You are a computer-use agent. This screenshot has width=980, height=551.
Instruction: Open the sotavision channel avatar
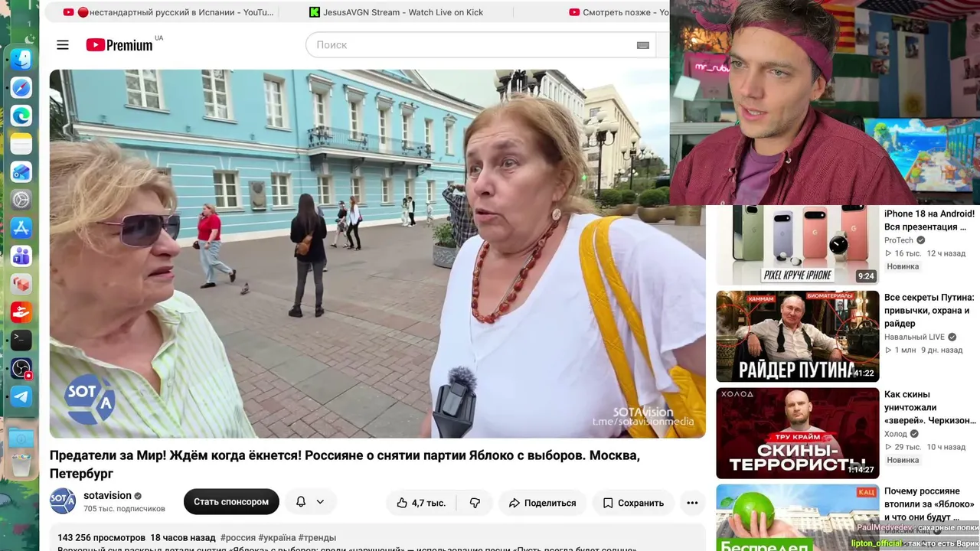click(x=63, y=501)
